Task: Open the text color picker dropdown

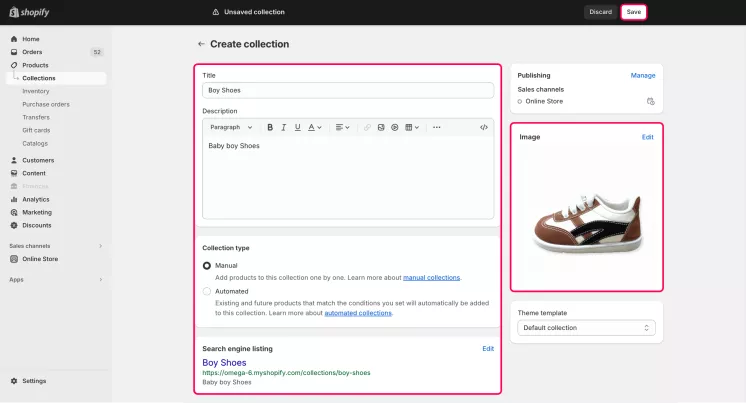Action: coord(314,127)
